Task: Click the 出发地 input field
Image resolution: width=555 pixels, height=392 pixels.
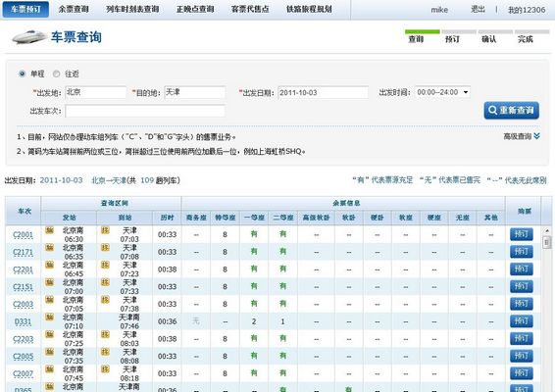Action: coord(95,92)
